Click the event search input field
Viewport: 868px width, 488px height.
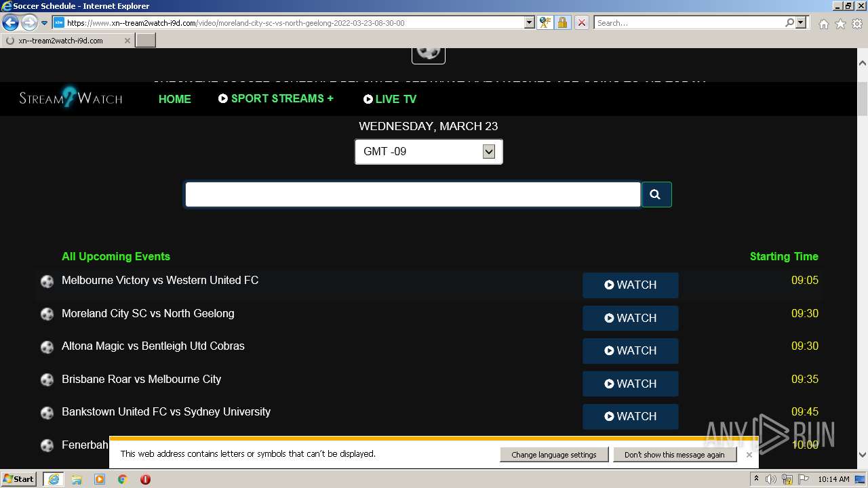[x=412, y=195]
